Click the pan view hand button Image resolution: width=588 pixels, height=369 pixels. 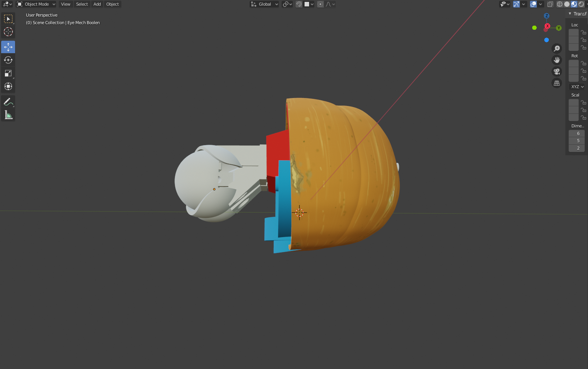[557, 60]
